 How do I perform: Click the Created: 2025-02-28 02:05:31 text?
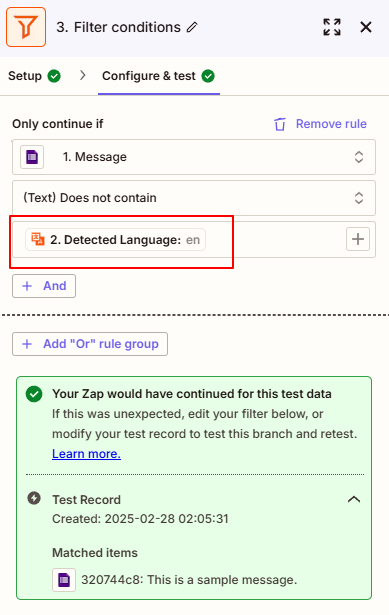point(140,519)
